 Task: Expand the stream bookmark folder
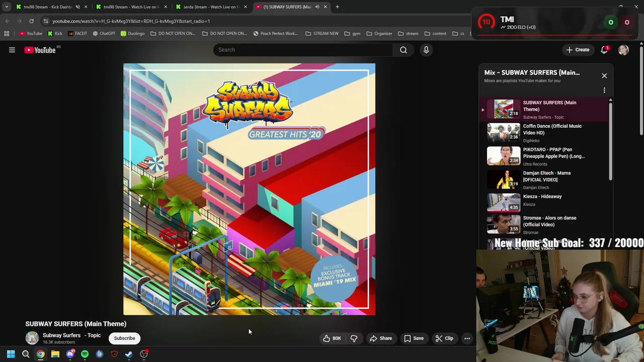pos(408,34)
